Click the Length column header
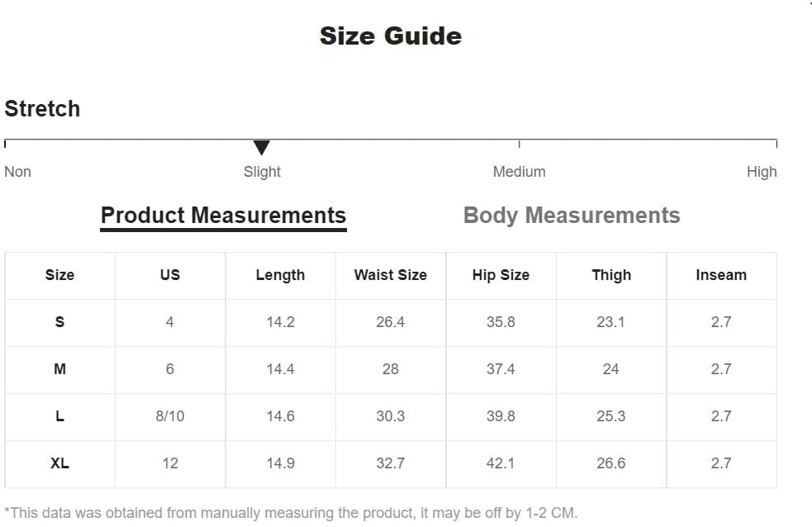The width and height of the screenshot is (812, 527). 280,275
